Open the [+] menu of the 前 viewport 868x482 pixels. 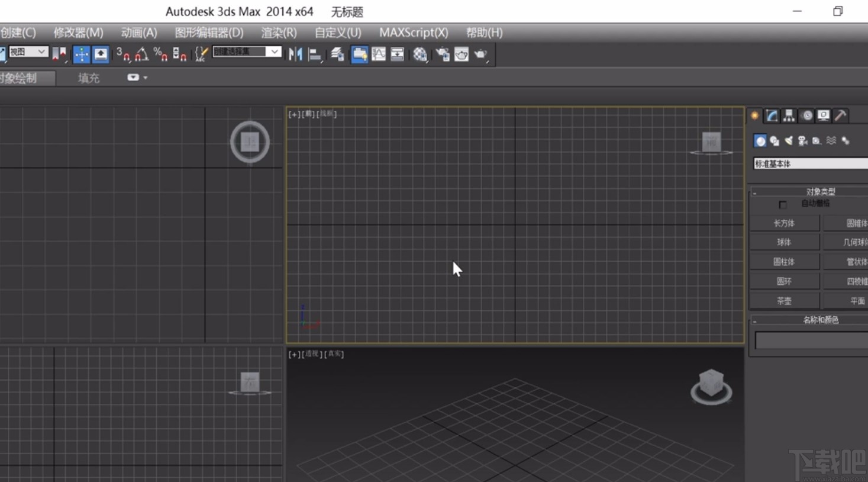[293, 114]
